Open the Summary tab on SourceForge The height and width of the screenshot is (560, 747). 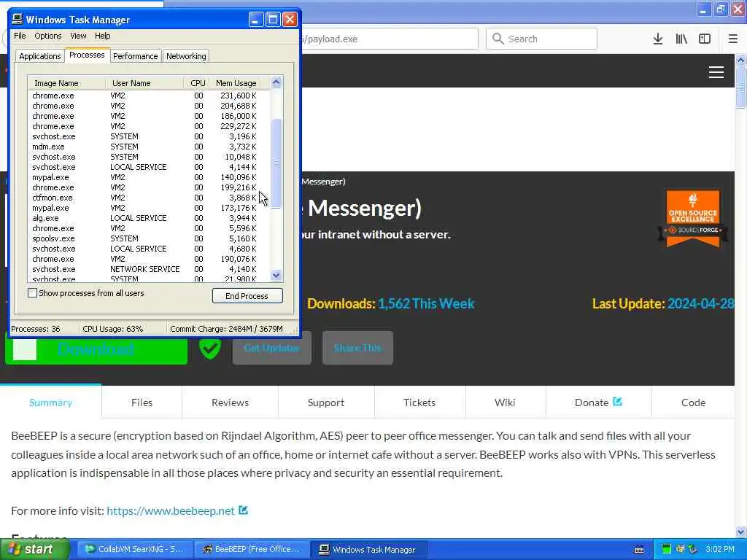[x=50, y=402]
